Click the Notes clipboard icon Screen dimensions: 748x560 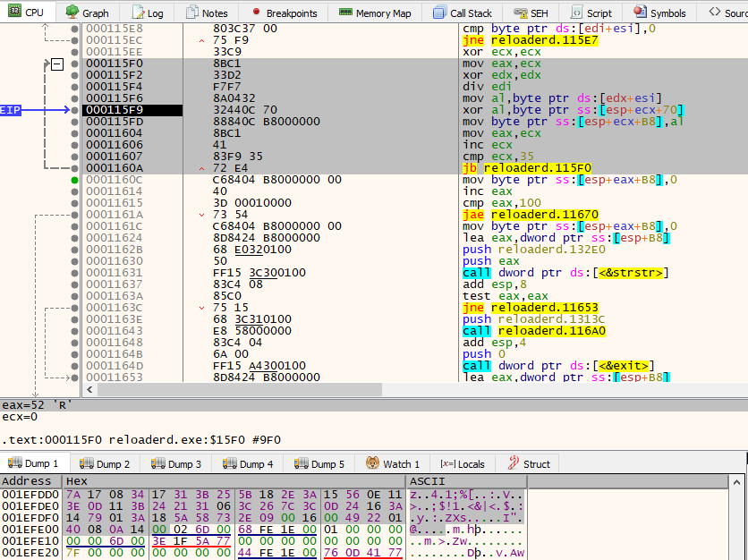tap(191, 13)
